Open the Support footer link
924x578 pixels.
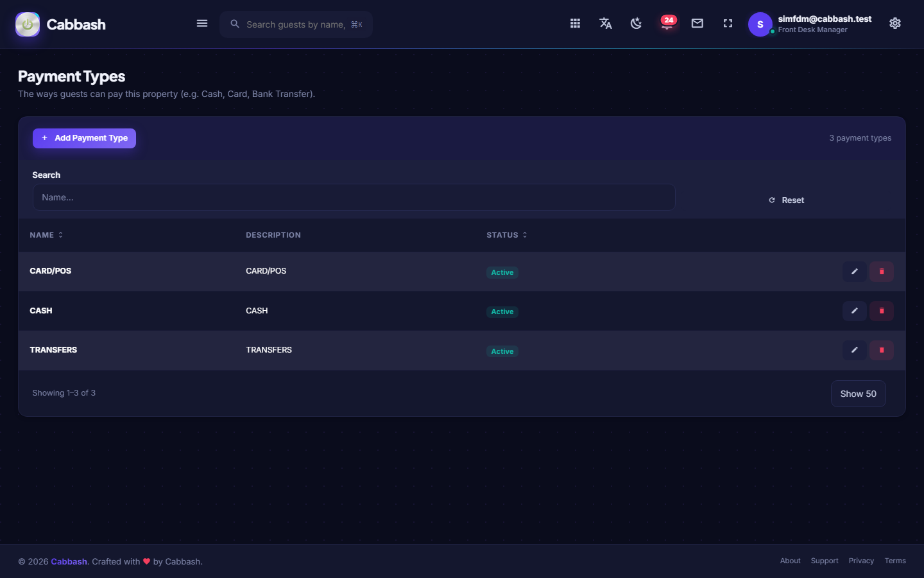825,561
